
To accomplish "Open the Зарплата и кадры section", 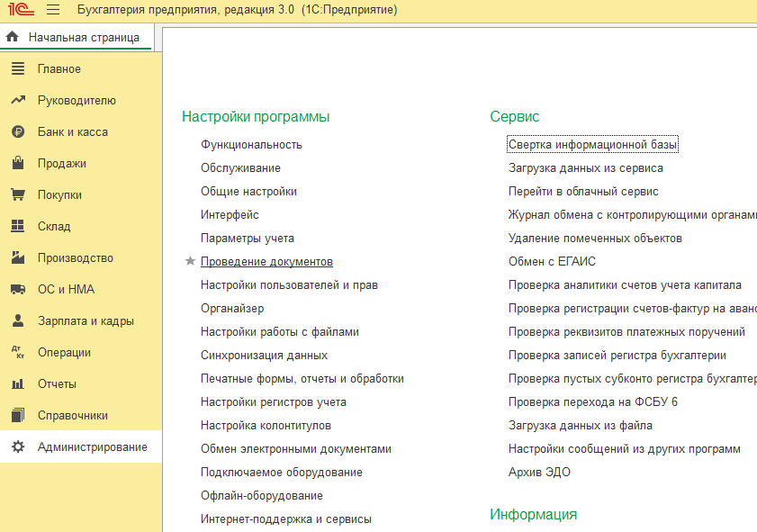I will 86,321.
